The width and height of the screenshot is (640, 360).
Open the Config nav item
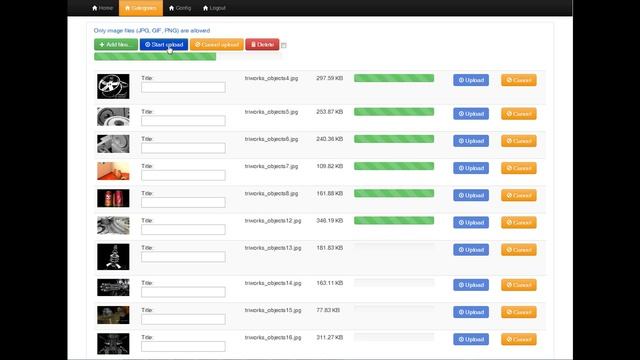(x=180, y=8)
